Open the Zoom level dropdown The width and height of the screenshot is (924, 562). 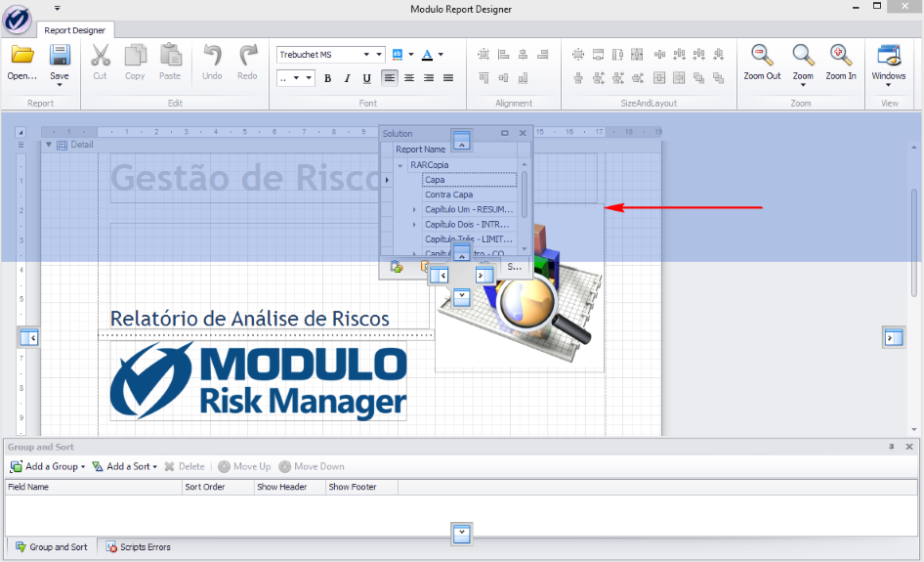[803, 85]
